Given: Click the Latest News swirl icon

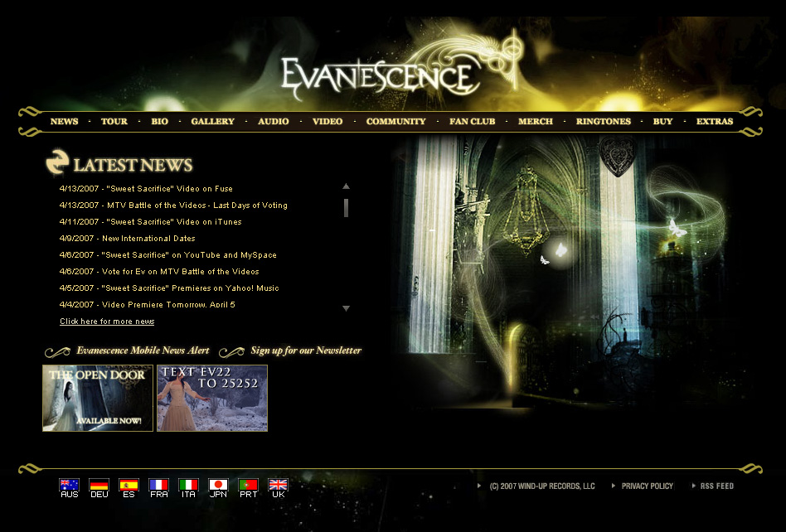Looking at the screenshot, I should pyautogui.click(x=56, y=162).
